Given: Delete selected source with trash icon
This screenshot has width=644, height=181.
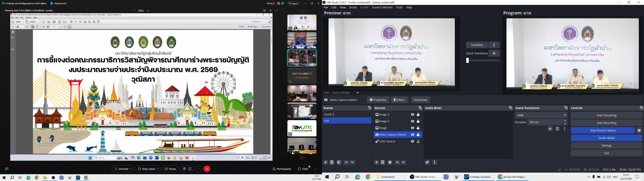Looking at the screenshot, I should (x=383, y=162).
